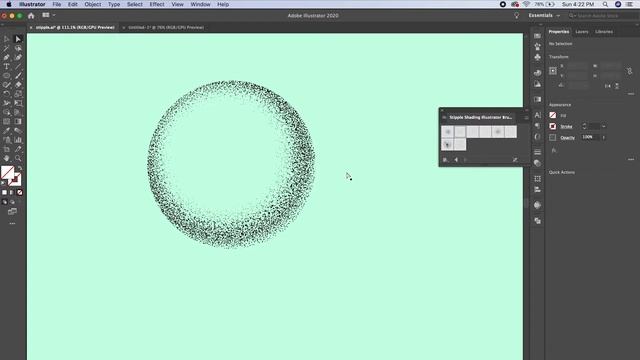
Task: Show more Appearance options
Action: point(631,159)
